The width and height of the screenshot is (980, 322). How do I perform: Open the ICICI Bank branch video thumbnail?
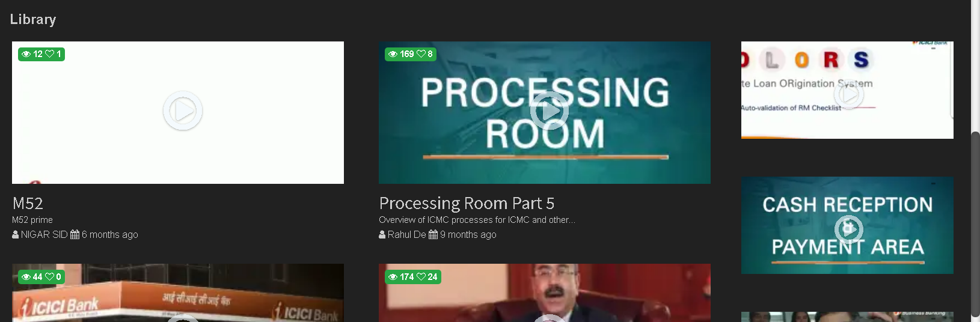(x=178, y=293)
